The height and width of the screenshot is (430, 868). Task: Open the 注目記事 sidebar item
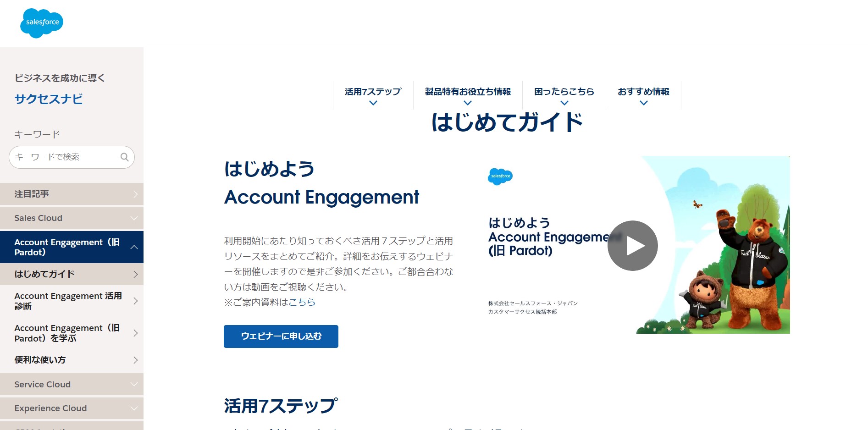pos(72,194)
